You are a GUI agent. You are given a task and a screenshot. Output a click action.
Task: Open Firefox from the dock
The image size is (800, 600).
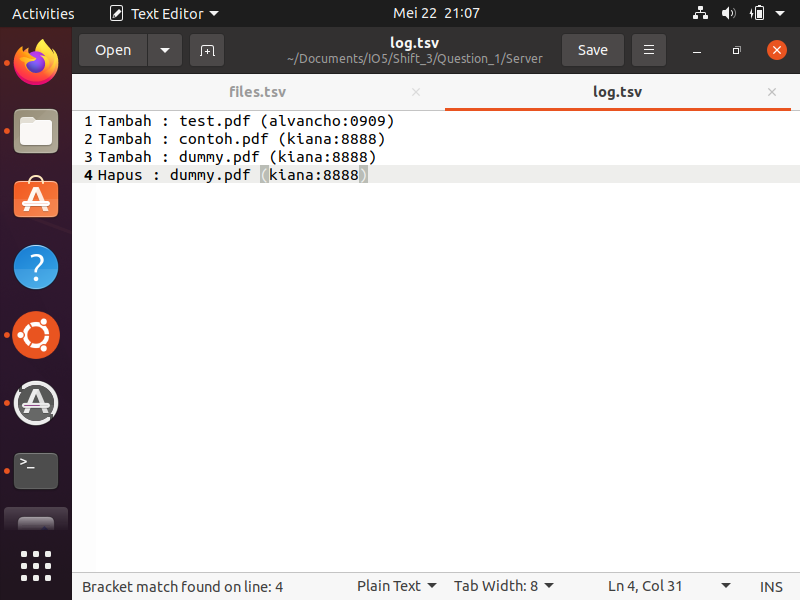[35, 64]
